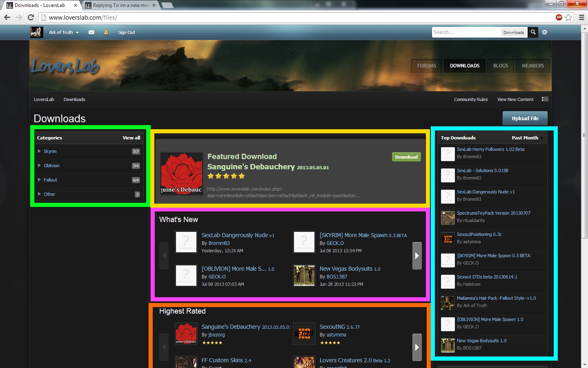This screenshot has width=588, height=368.
Task: Open the Chrome menu icon
Action: tap(581, 17)
